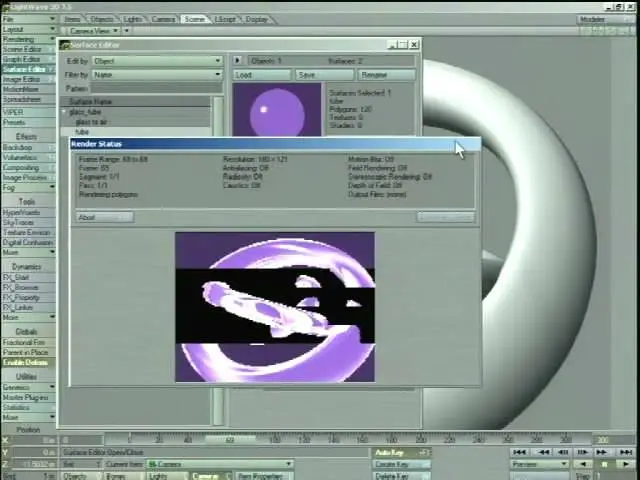The image size is (640, 480).
Task: Click the arrow button beside Objects count
Action: (238, 61)
